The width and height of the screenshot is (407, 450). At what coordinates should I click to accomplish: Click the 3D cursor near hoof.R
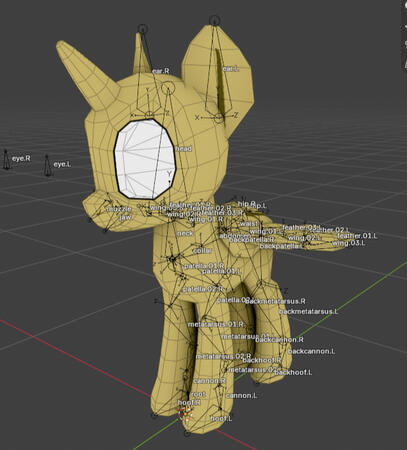pos(185,414)
